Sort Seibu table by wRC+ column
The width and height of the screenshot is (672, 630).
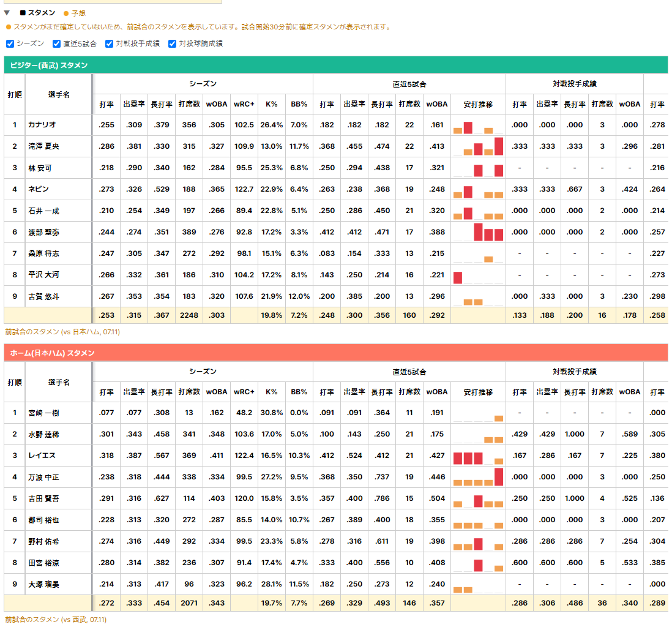244,104
